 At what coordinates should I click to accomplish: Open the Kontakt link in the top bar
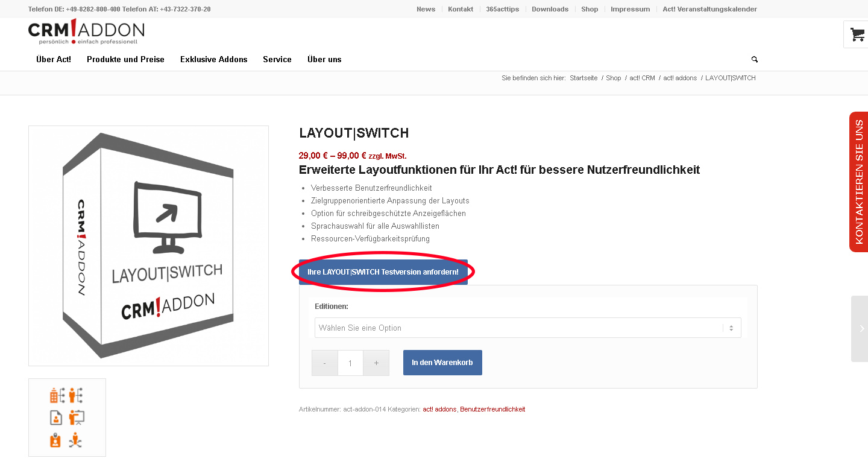(461, 9)
